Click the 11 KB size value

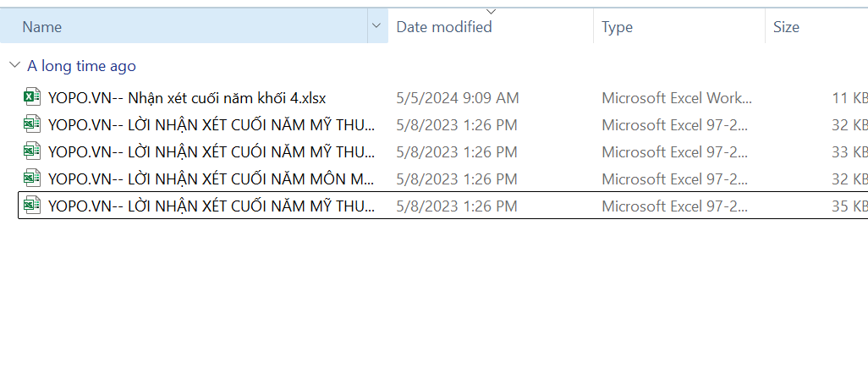click(849, 98)
